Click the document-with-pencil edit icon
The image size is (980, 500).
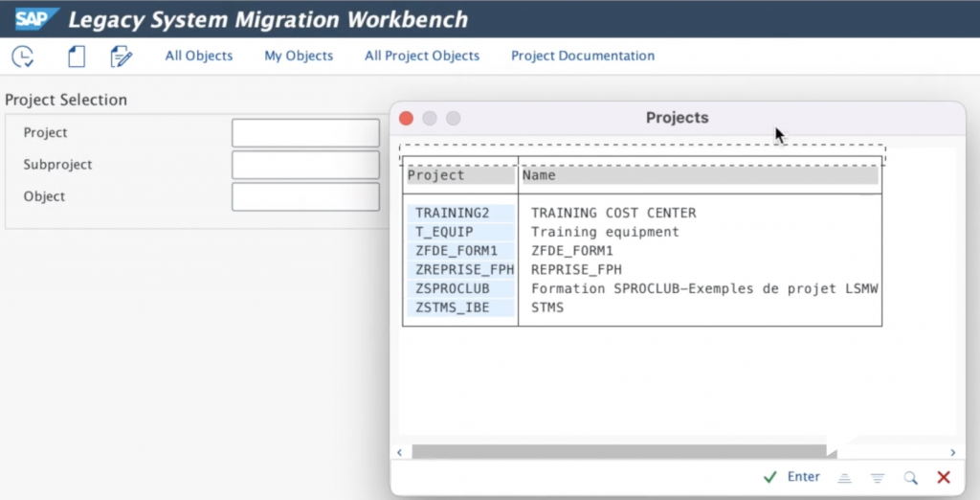pyautogui.click(x=122, y=57)
